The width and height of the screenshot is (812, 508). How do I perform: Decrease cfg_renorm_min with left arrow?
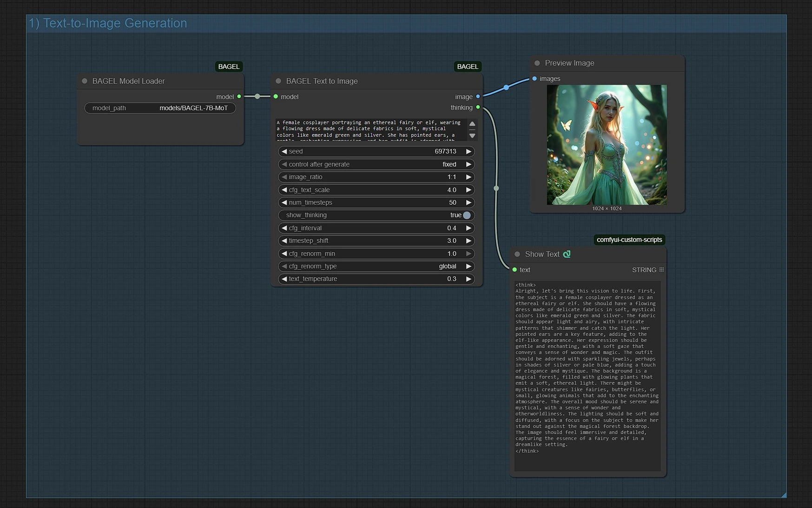point(284,254)
